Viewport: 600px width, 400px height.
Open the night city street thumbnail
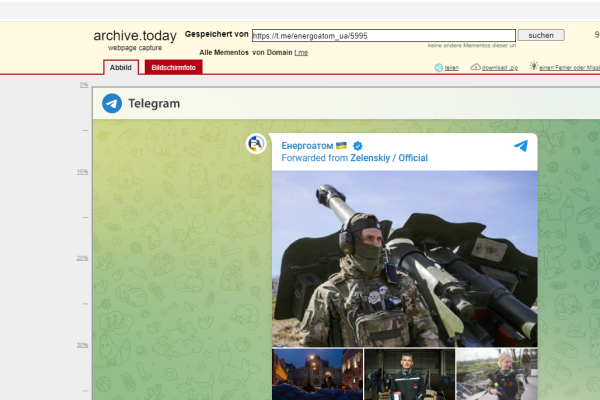coord(317,374)
